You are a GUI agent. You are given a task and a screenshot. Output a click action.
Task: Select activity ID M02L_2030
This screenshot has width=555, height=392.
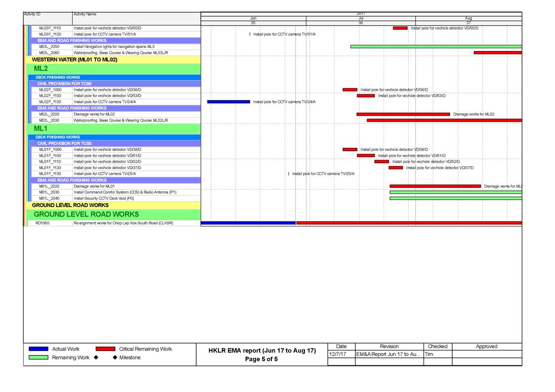coord(49,121)
